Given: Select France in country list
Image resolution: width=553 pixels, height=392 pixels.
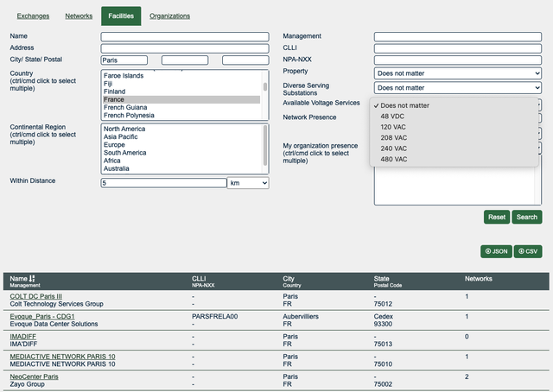Looking at the screenshot, I should pyautogui.click(x=181, y=99).
